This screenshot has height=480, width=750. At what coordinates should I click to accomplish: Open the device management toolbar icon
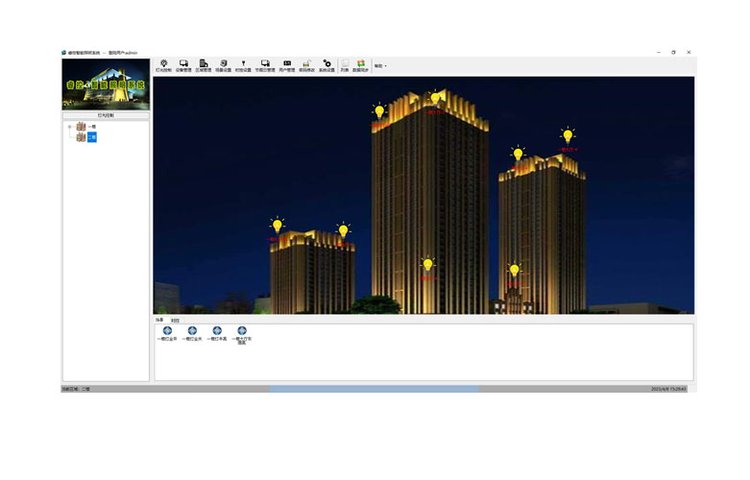coord(184,65)
